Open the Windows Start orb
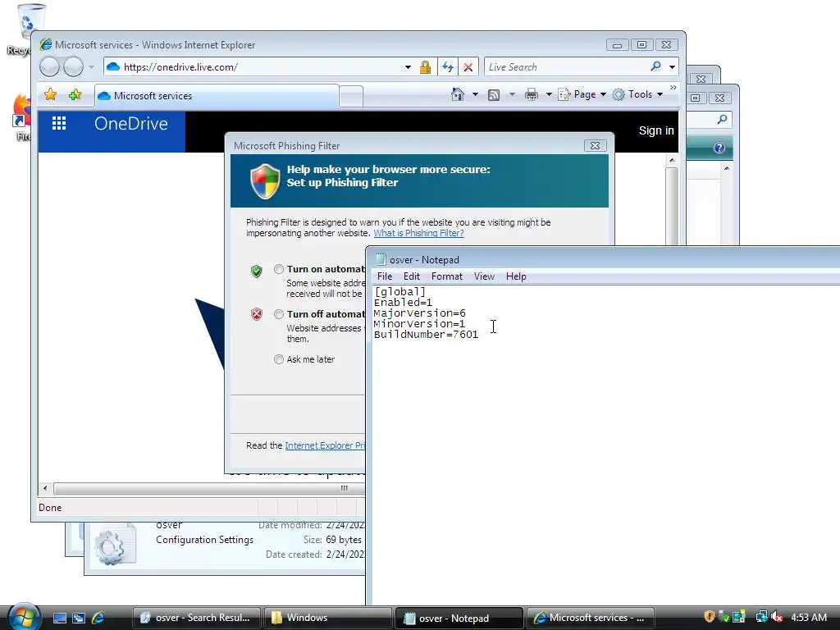Viewport: 840px width, 630px height. pos(24,617)
